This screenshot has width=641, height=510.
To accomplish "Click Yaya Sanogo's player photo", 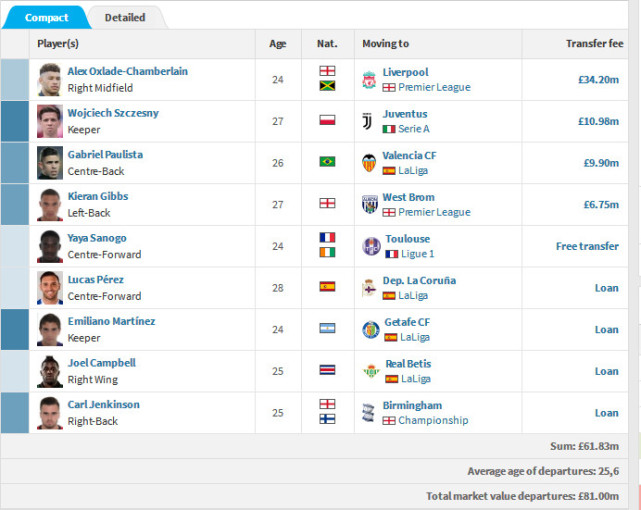I will (x=50, y=246).
